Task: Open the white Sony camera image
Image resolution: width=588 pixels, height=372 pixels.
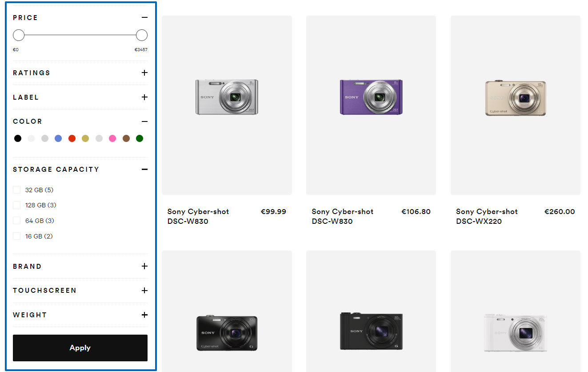Action: click(516, 311)
